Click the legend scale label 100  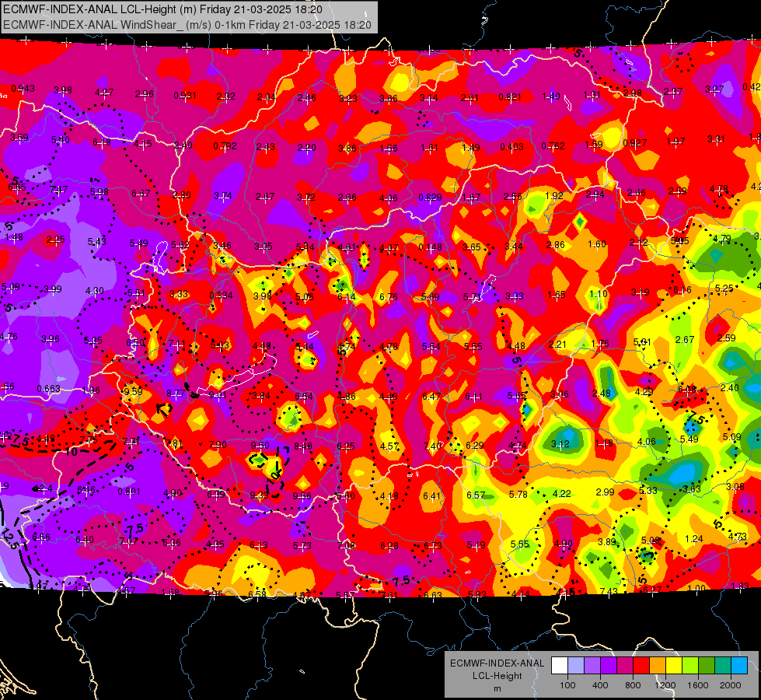pos(567,685)
